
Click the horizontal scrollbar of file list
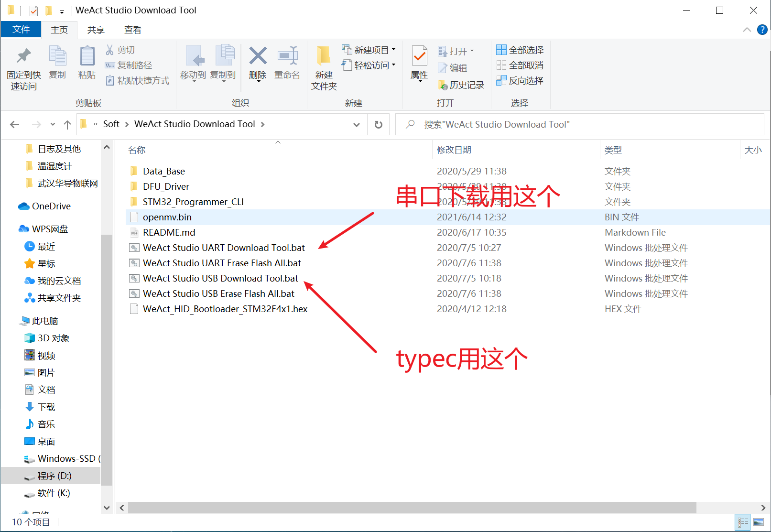tap(412, 508)
